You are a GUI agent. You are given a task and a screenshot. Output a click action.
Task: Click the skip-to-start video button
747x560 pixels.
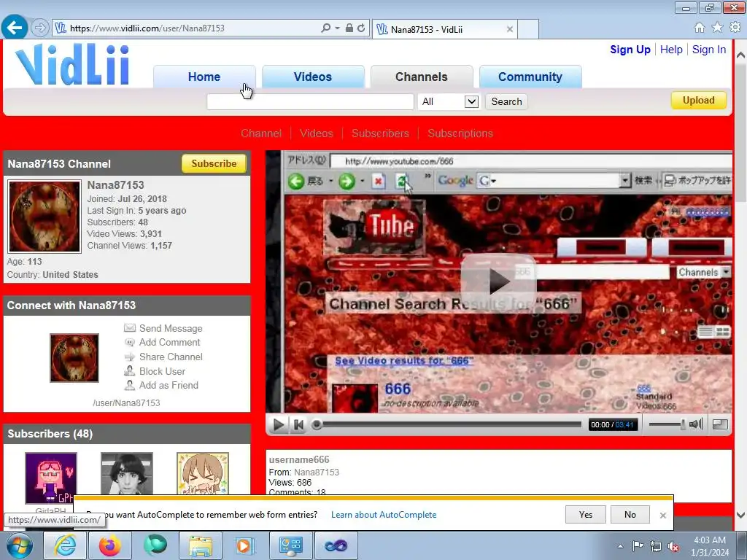coord(298,424)
